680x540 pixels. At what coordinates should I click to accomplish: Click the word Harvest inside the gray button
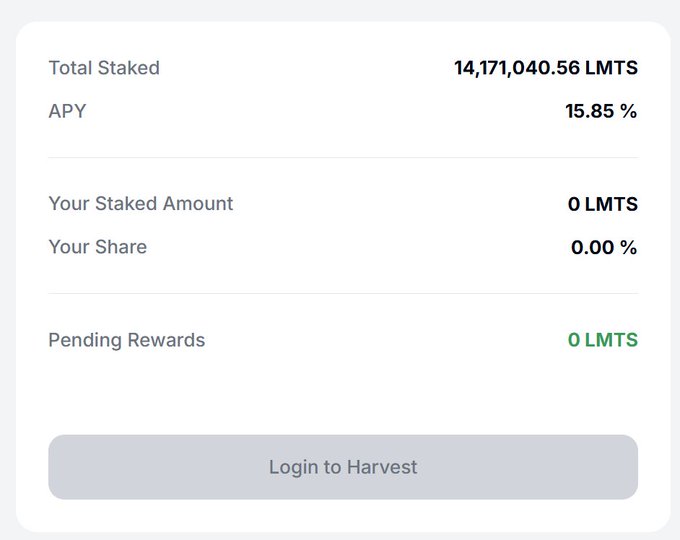coord(381,467)
